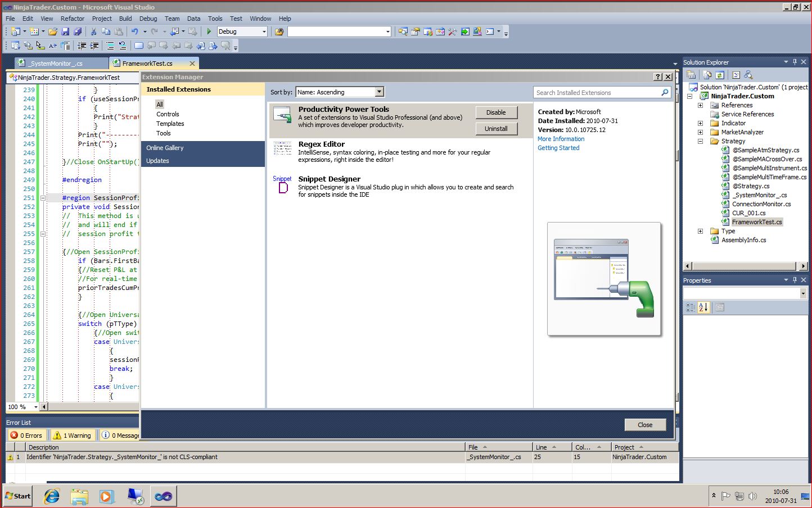Viewport: 812px width, 508px height.
Task: Select the Online Gallery section
Action: (203, 148)
